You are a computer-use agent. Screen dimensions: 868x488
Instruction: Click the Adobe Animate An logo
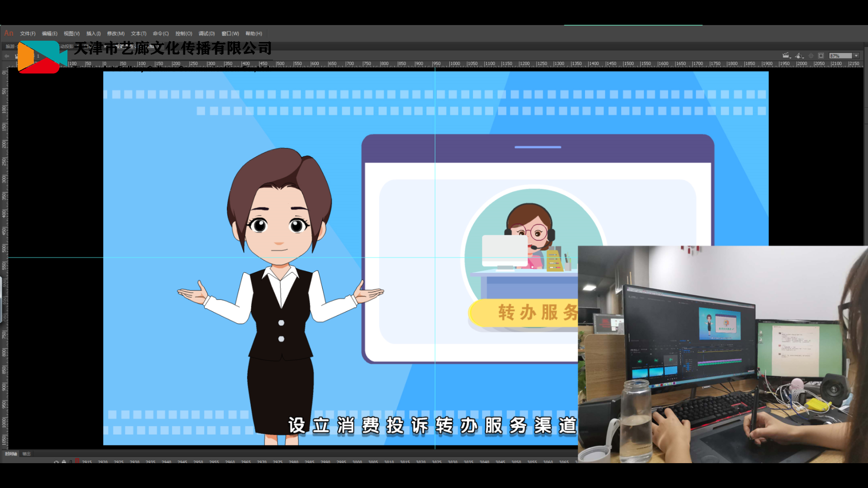pyautogui.click(x=9, y=33)
